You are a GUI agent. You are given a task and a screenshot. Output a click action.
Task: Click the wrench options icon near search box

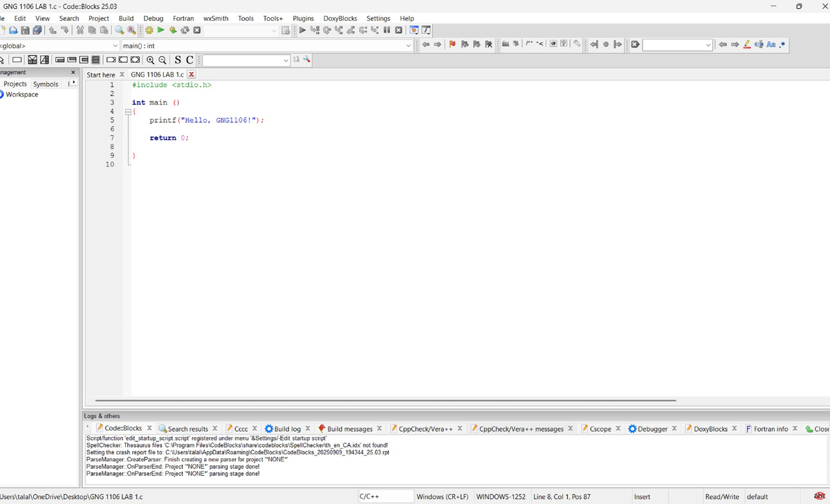pos(306,60)
